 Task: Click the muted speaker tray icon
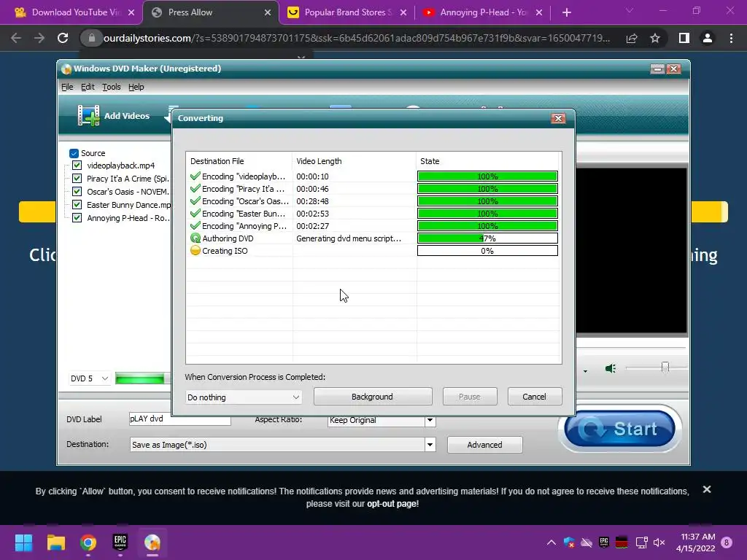659,542
